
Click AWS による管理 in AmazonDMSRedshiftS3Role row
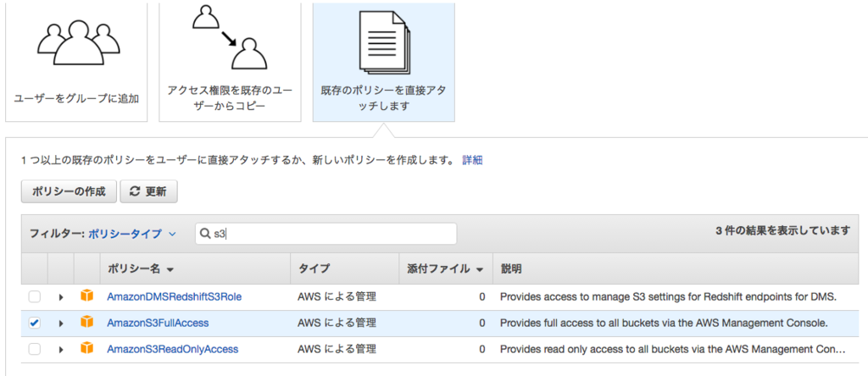coord(337,297)
